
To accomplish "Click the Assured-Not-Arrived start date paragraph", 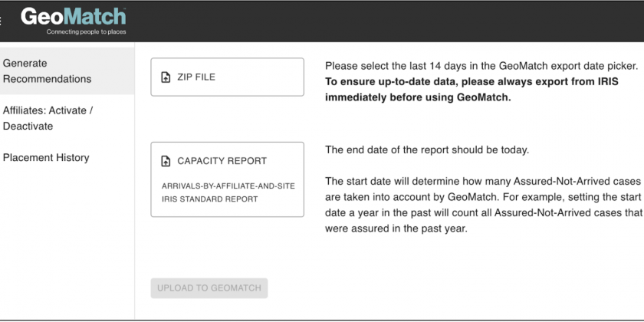I will click(x=484, y=205).
